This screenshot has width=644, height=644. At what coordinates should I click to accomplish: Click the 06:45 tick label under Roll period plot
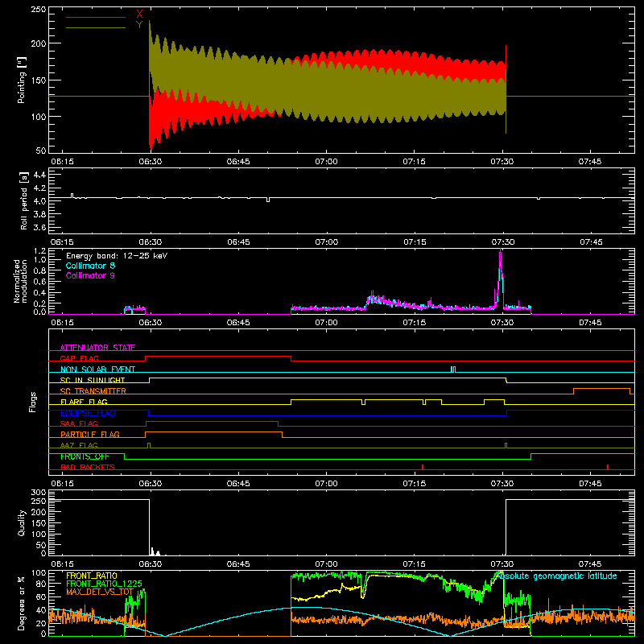click(238, 242)
